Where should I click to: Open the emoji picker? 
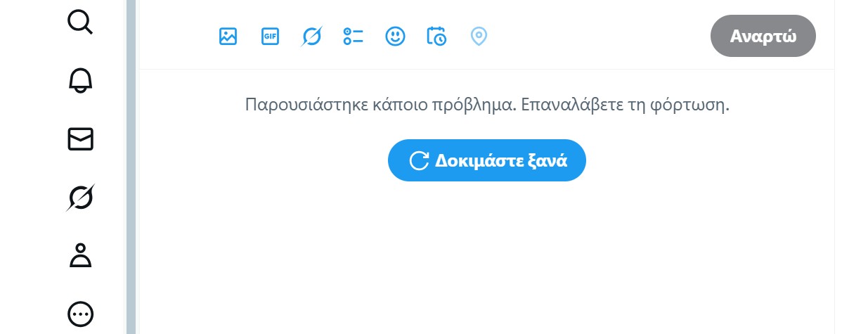click(396, 36)
